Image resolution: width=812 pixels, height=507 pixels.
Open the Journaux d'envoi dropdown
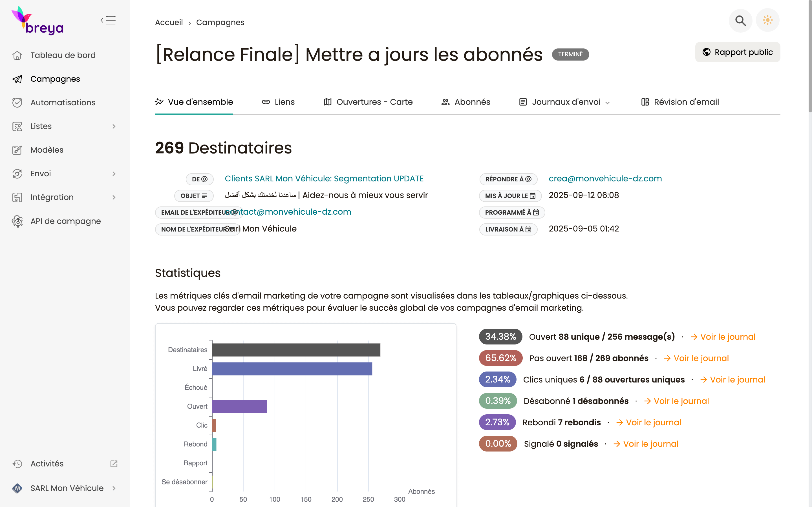564,102
